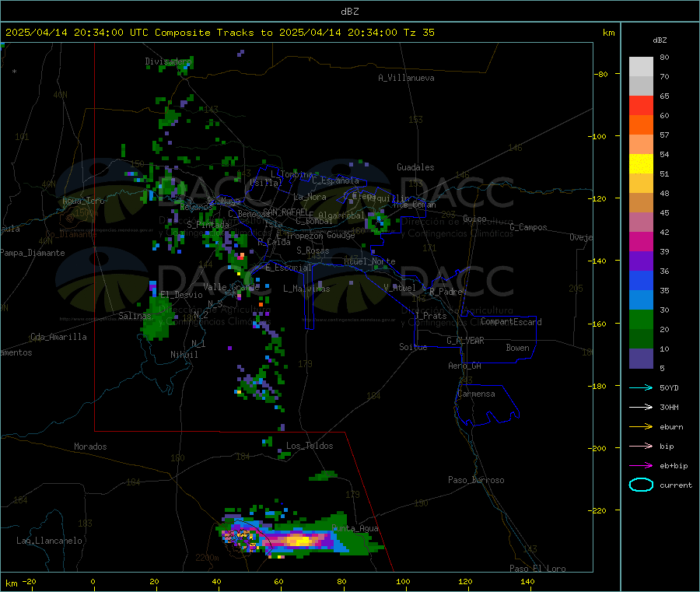Image resolution: width=700 pixels, height=592 pixels.
Task: Click the dBZ title at top
Action: (349, 12)
